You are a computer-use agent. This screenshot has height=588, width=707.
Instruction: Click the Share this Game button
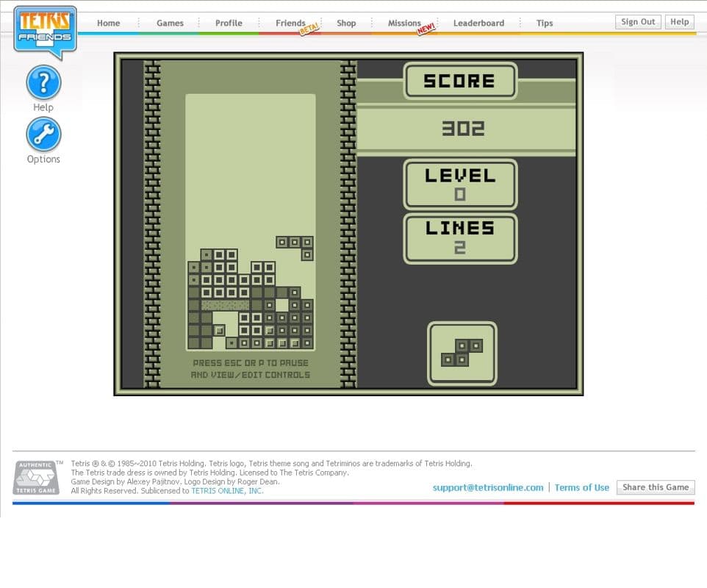(656, 487)
